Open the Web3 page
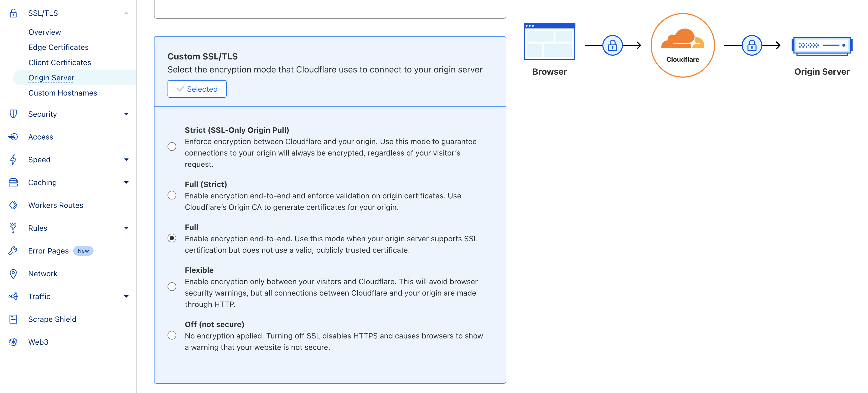 pyautogui.click(x=38, y=342)
